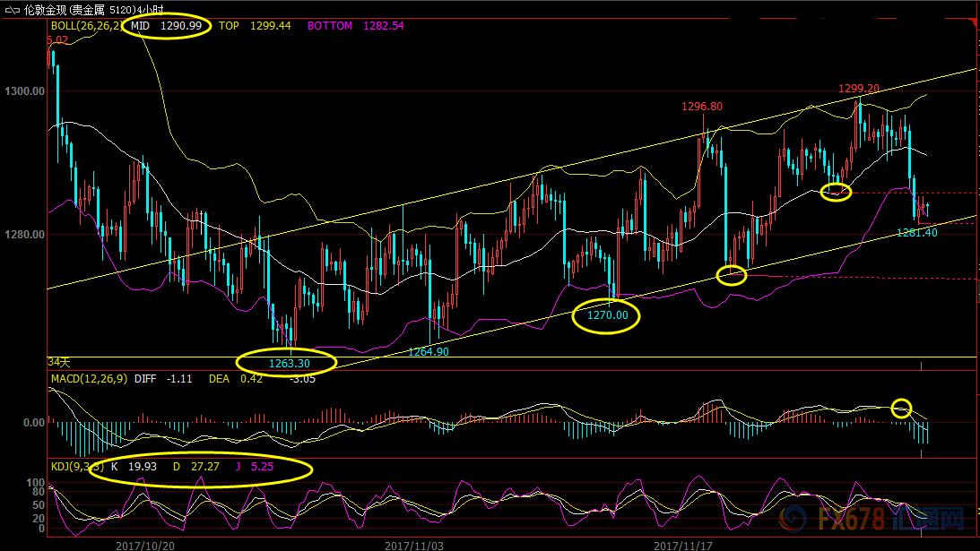Image resolution: width=980 pixels, height=551 pixels.
Task: Click the 1299.20 high price label
Action: (x=858, y=89)
